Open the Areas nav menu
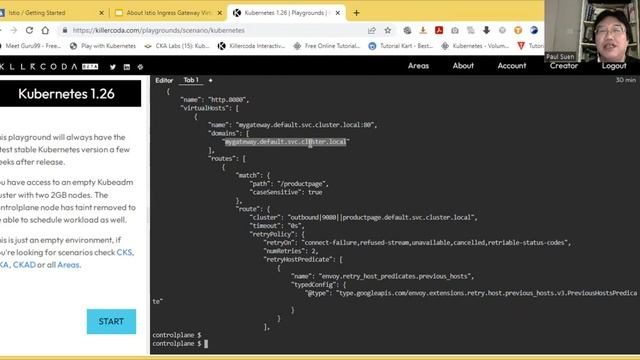 pos(418,66)
